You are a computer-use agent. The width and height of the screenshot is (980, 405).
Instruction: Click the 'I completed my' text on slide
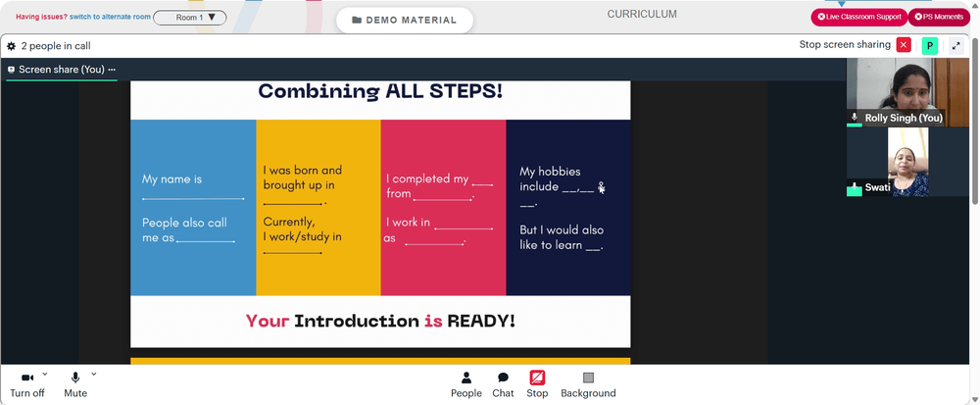427,178
